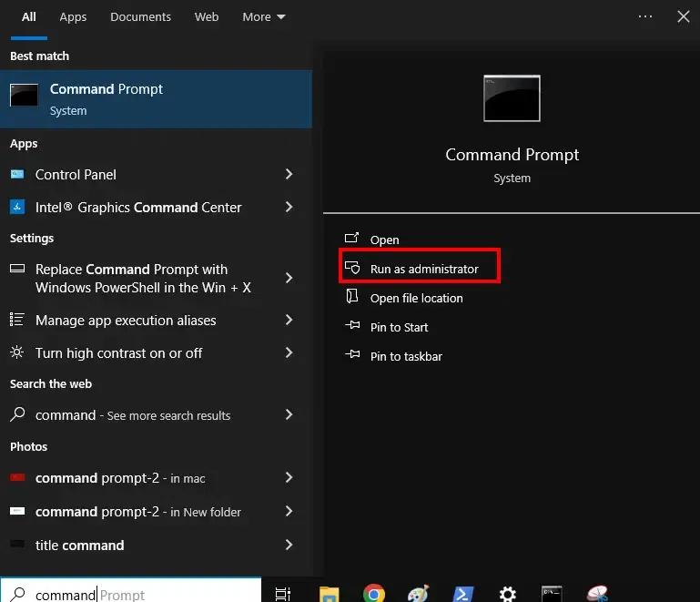Click the keyboard icon beside Replace Command Prompt
Screen dimensions: 700x602
pos(17,269)
